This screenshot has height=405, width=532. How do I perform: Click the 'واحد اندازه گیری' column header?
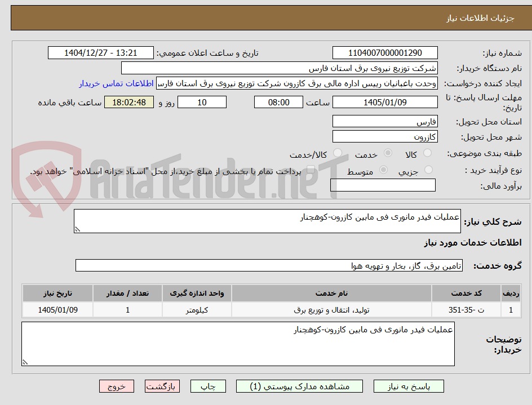197,293
